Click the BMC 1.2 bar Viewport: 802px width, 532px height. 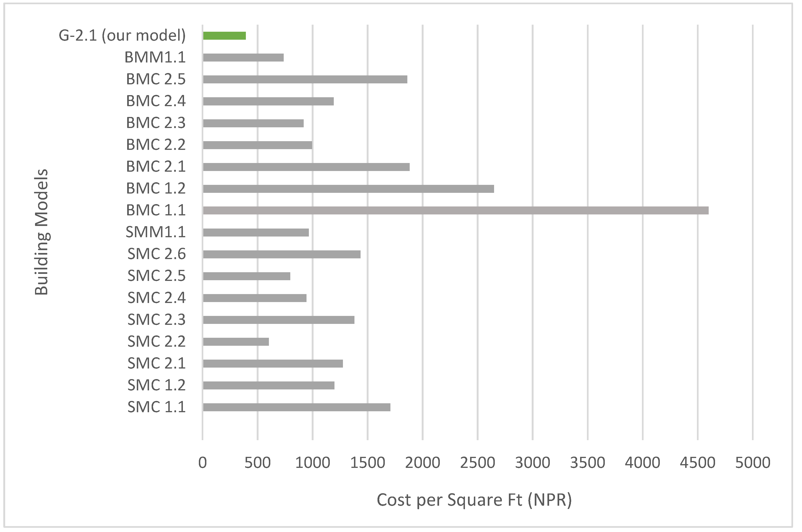coord(348,189)
